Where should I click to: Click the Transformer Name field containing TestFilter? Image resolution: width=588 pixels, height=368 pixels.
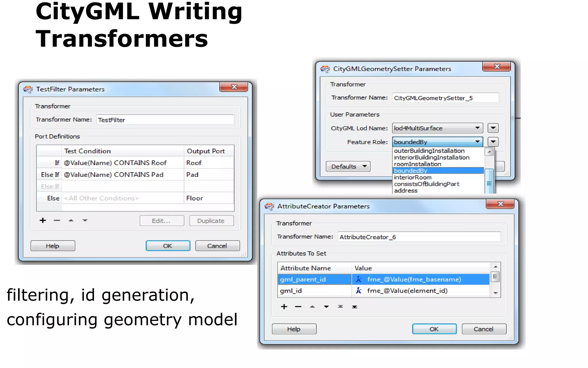click(165, 120)
